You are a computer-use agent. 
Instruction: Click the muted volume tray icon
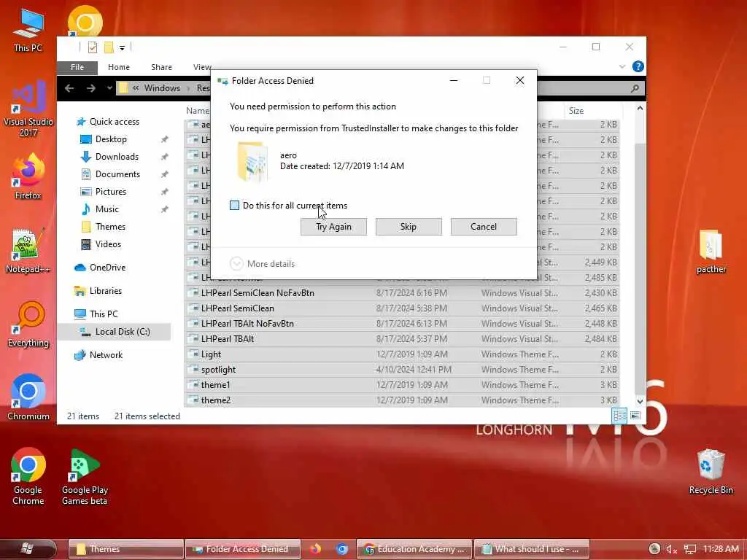point(672,549)
